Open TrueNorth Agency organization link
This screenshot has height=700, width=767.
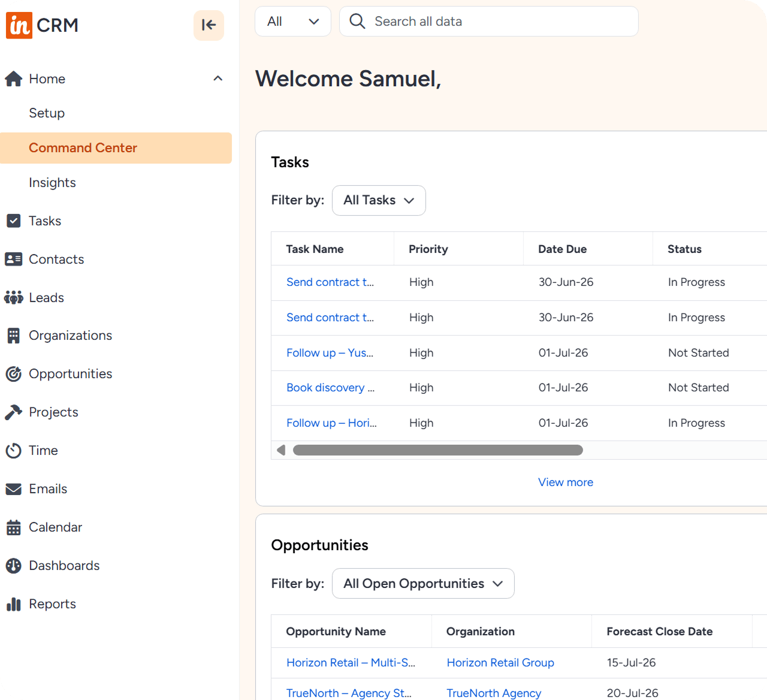click(494, 693)
